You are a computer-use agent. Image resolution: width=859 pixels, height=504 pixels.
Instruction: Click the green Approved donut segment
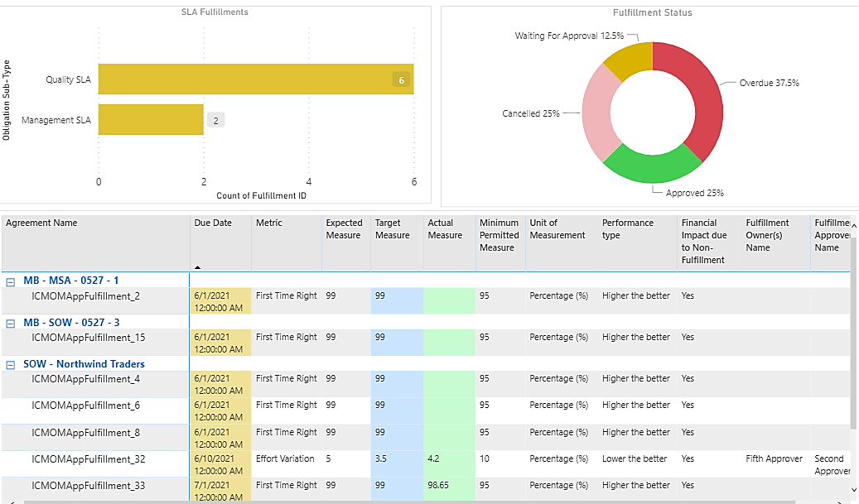(654, 166)
